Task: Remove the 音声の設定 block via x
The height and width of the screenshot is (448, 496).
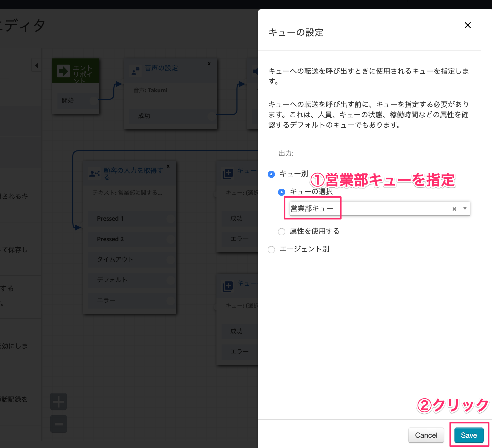Action: click(209, 64)
